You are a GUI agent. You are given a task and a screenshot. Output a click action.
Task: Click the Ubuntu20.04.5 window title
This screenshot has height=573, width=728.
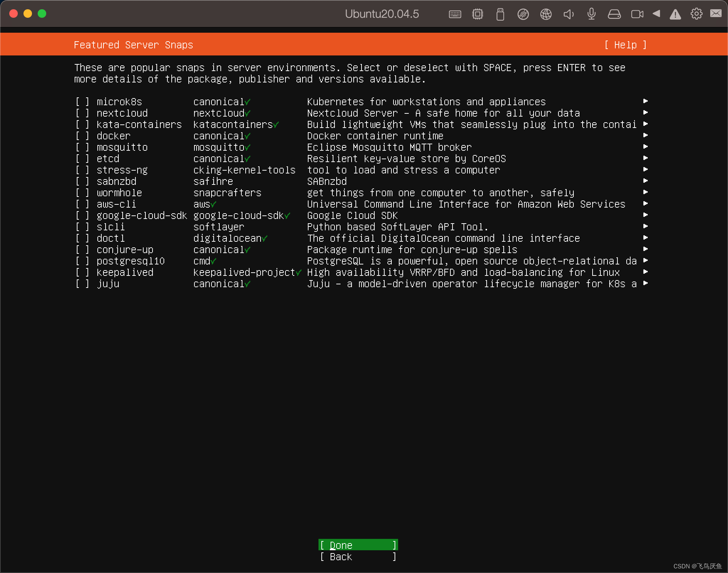coord(382,14)
